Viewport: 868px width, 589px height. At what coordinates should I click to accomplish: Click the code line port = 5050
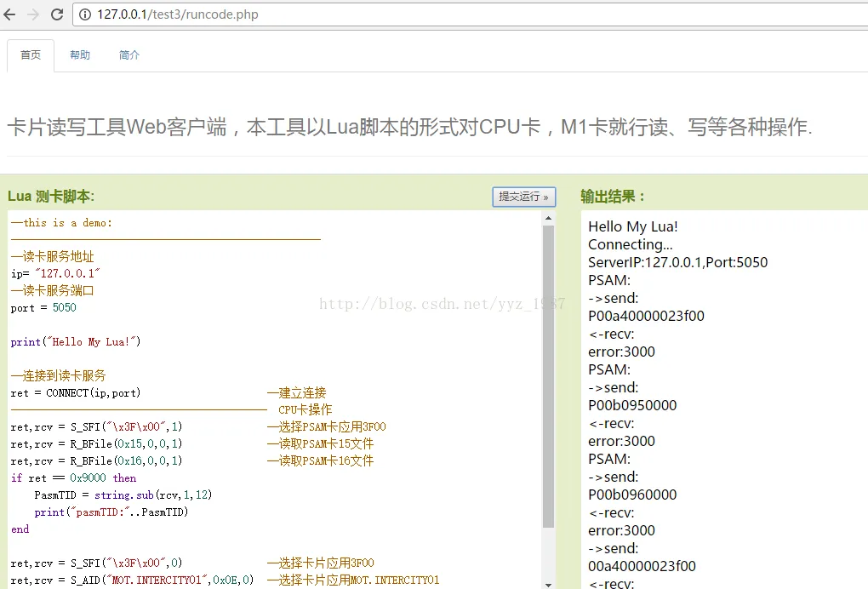click(x=43, y=308)
